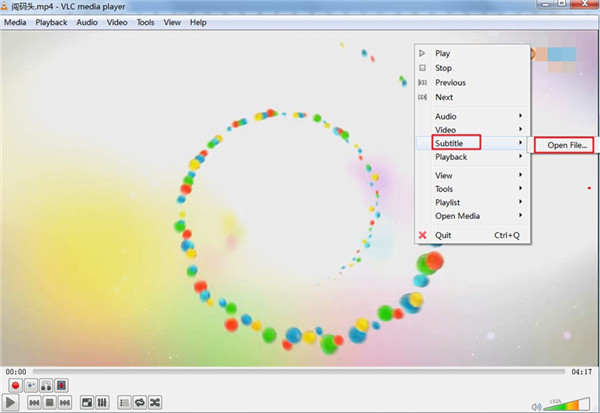Viewport: 600px width, 413px height.
Task: Choose Open File... from the Subtitle submenu
Action: 564,145
